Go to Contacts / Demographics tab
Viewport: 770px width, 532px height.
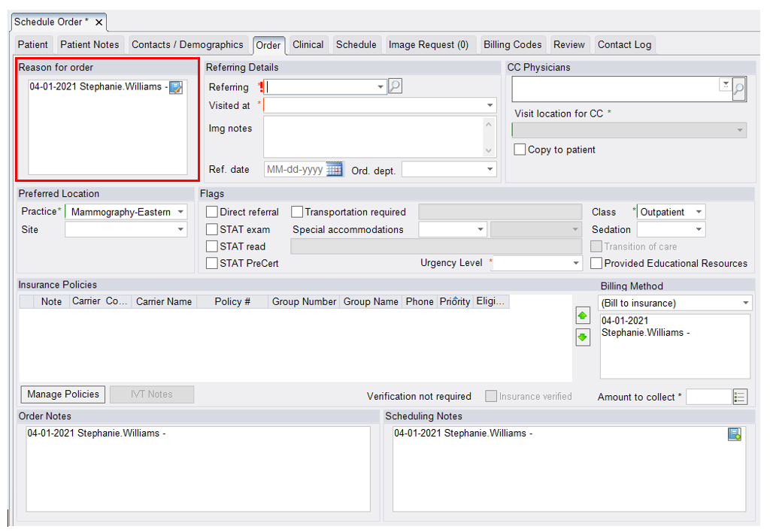point(187,44)
